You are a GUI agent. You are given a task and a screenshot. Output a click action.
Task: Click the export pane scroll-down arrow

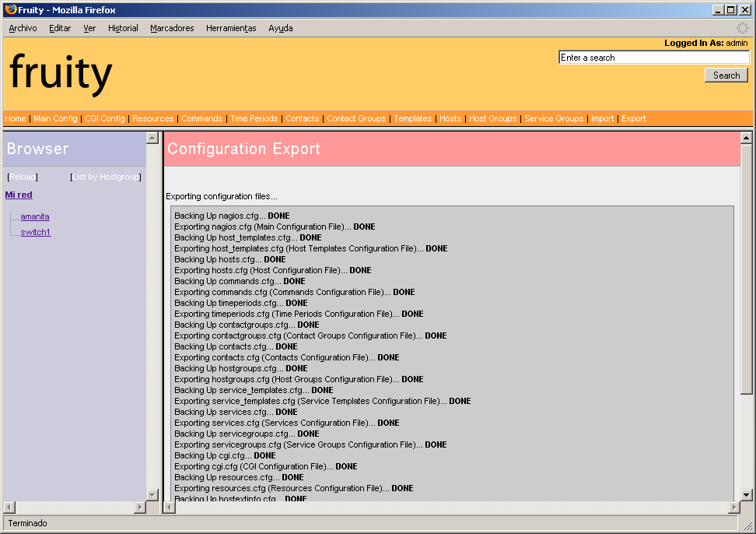[747, 495]
